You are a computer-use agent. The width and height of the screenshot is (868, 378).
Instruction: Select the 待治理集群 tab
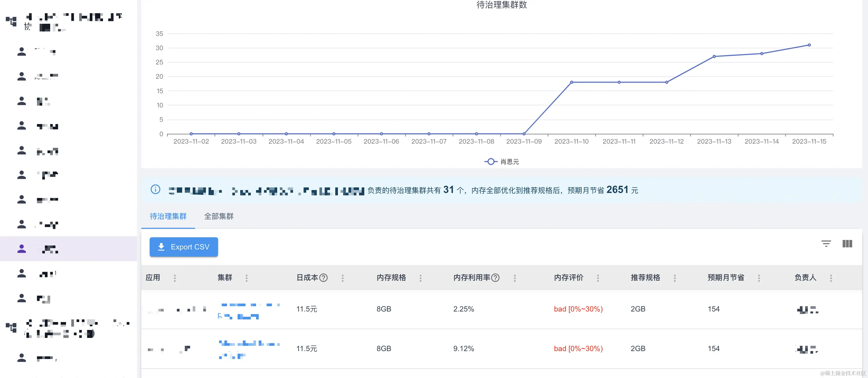168,216
